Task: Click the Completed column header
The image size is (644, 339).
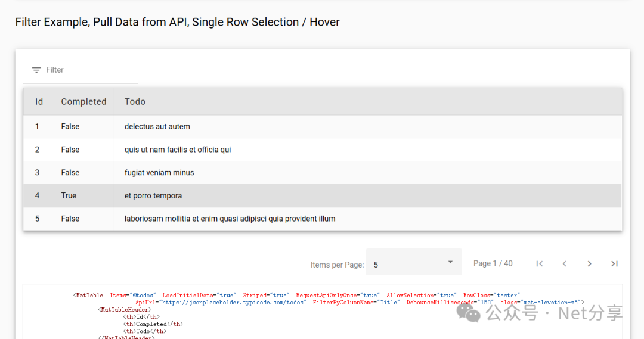Action: [83, 102]
